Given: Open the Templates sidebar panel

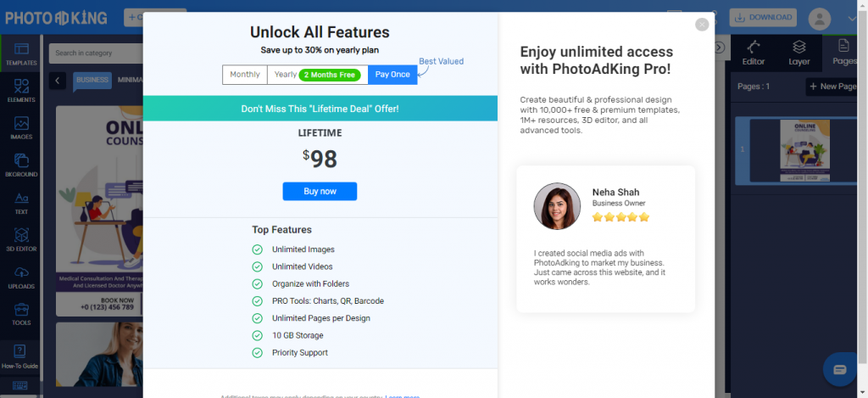Looking at the screenshot, I should [21, 53].
